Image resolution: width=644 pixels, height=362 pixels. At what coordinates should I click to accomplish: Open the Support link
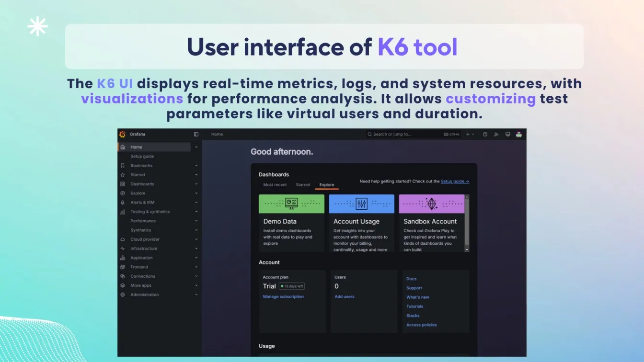[414, 288]
